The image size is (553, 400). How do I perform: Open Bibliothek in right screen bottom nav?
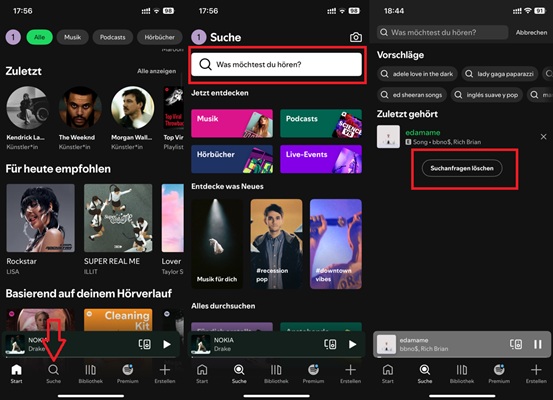[x=462, y=374]
